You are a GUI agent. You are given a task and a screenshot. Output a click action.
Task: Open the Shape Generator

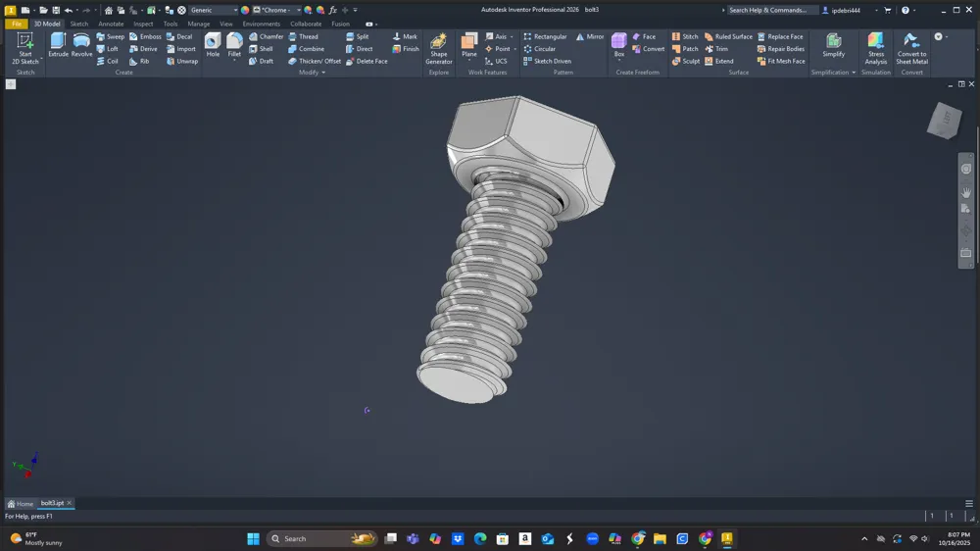pos(439,48)
